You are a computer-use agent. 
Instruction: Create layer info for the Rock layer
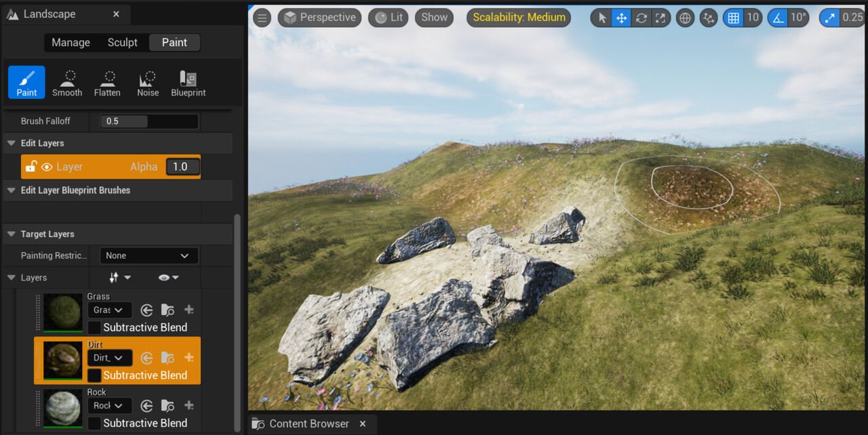point(189,405)
